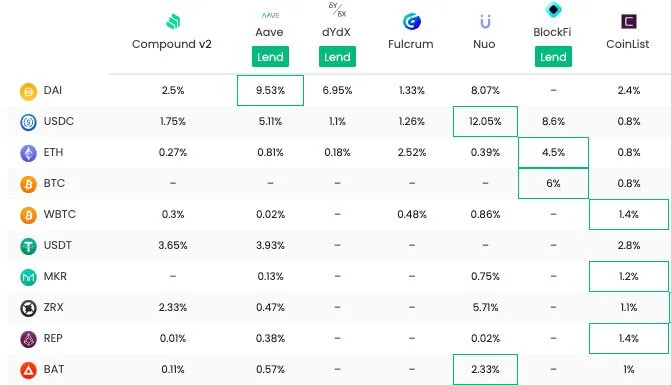The width and height of the screenshot is (671, 385).
Task: Click the Fulcrum blue logo icon
Action: point(412,21)
